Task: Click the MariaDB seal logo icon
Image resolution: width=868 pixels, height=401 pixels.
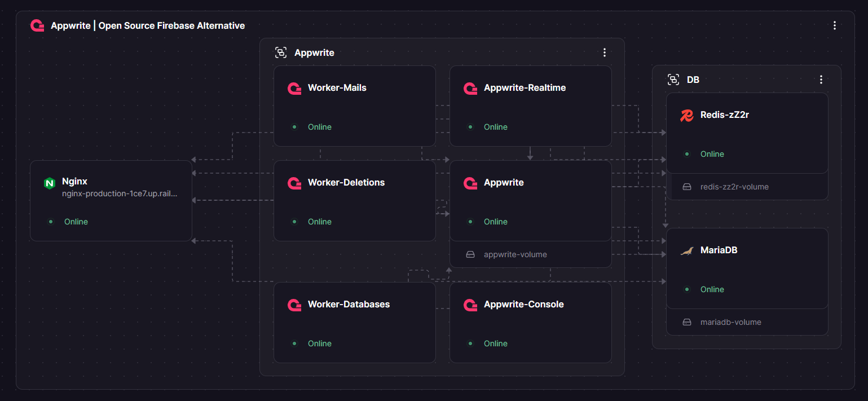Action: [687, 250]
